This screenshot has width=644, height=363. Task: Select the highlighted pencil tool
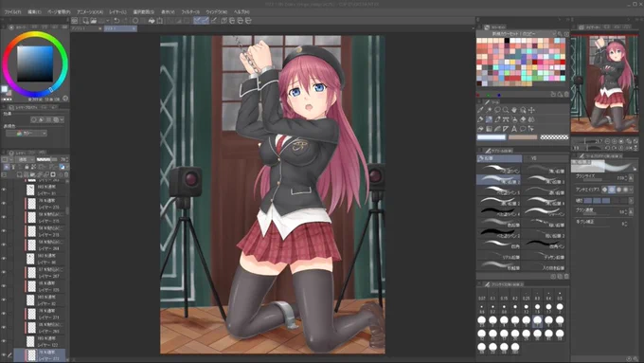pos(489,119)
